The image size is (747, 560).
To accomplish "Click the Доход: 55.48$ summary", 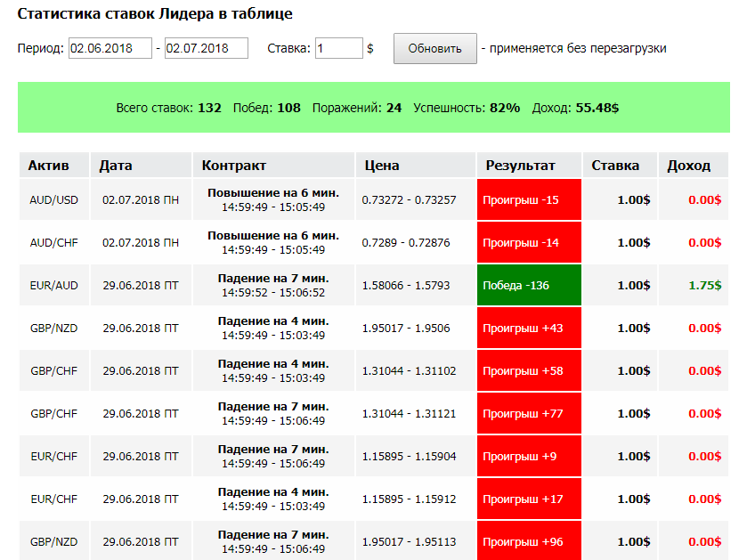I will (575, 108).
